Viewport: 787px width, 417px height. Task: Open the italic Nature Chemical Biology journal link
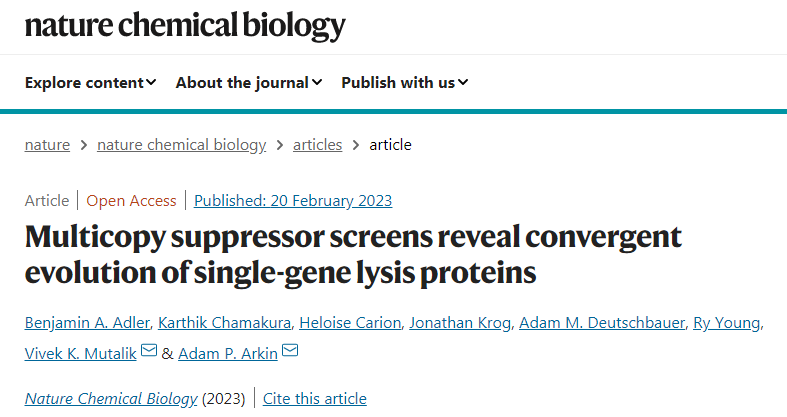click(x=111, y=399)
